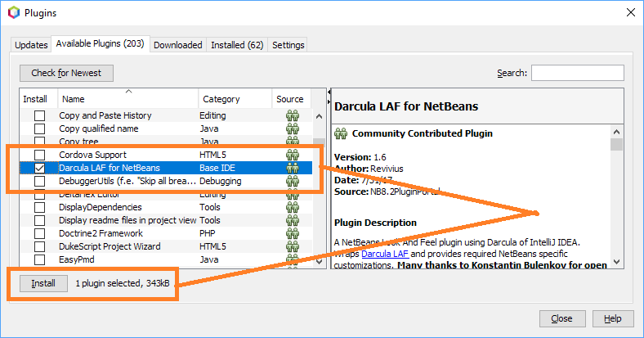Open Help for the Plugins dialog
This screenshot has width=644, height=338.
click(x=613, y=318)
